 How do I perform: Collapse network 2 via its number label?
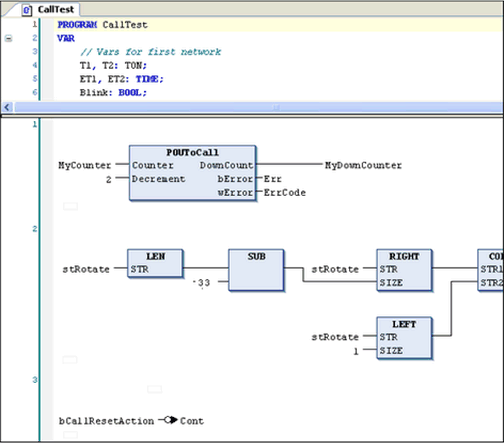click(x=35, y=229)
